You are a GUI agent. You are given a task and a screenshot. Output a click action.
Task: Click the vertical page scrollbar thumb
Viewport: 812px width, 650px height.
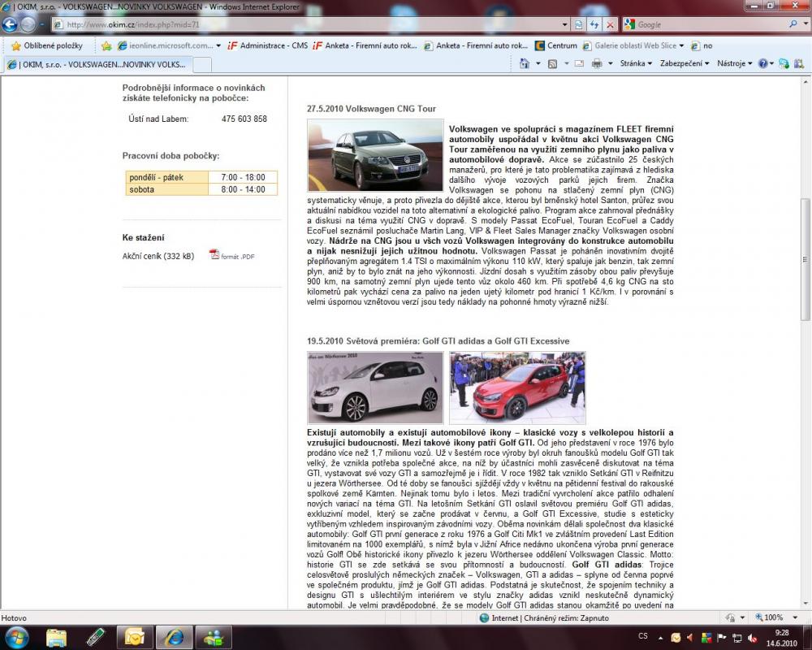pyautogui.click(x=806, y=260)
